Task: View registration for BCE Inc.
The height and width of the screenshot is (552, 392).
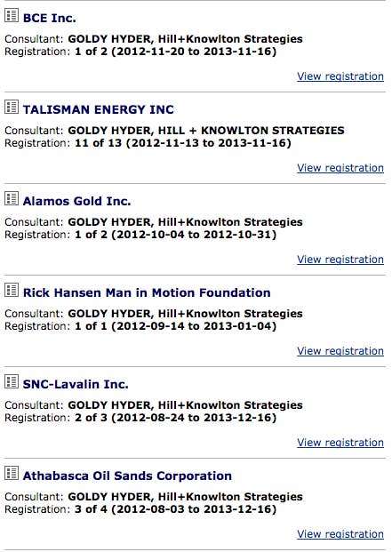Action: (x=340, y=76)
